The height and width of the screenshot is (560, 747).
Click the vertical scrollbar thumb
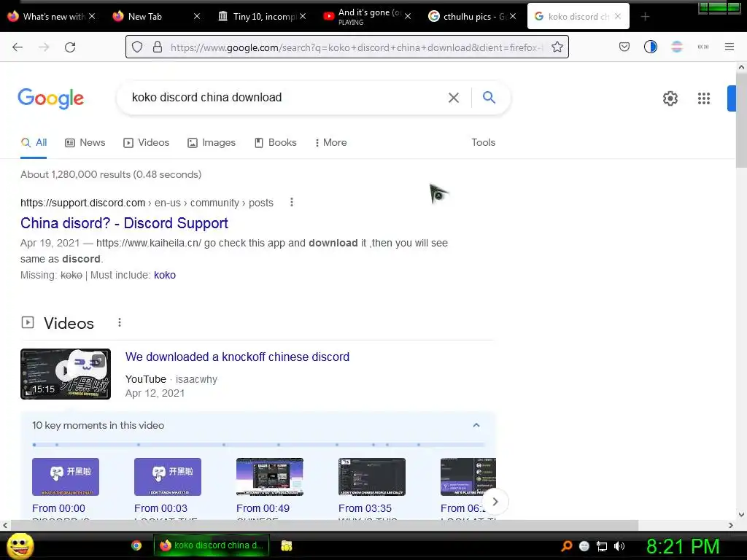pos(741,120)
